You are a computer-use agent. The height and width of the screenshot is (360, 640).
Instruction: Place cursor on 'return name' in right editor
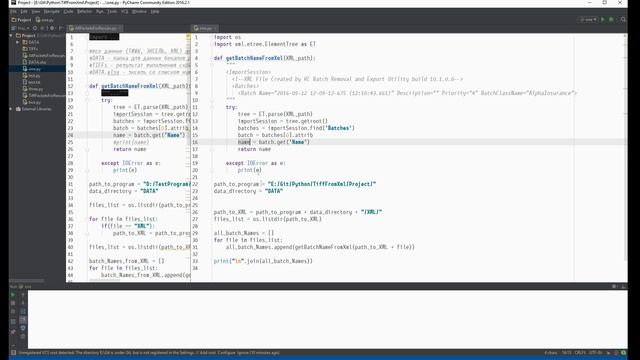coord(254,149)
